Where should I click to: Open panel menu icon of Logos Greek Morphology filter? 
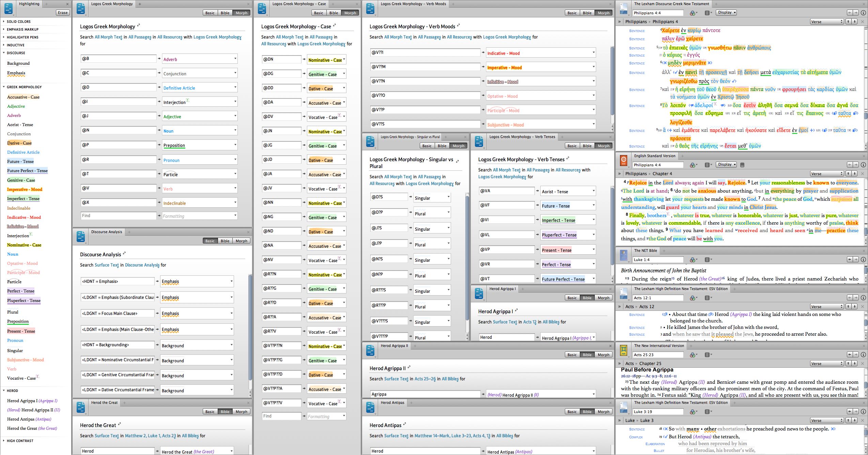(x=81, y=9)
